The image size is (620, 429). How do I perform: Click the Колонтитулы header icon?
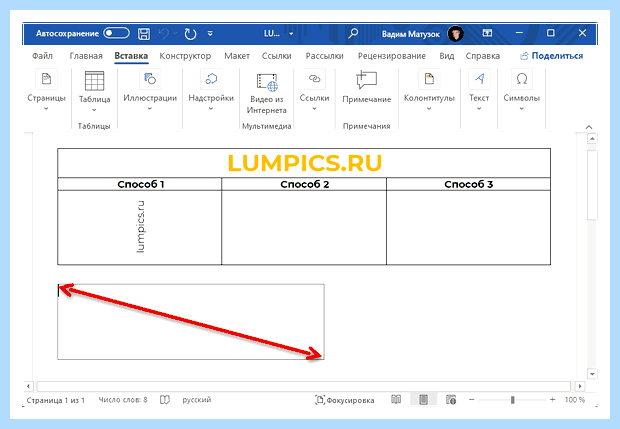[x=429, y=79]
